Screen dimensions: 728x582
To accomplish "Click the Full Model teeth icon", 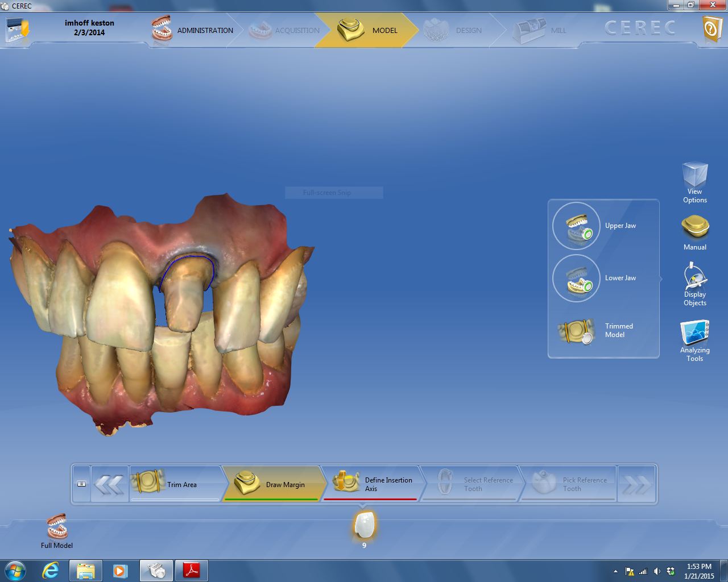I will coord(57,527).
